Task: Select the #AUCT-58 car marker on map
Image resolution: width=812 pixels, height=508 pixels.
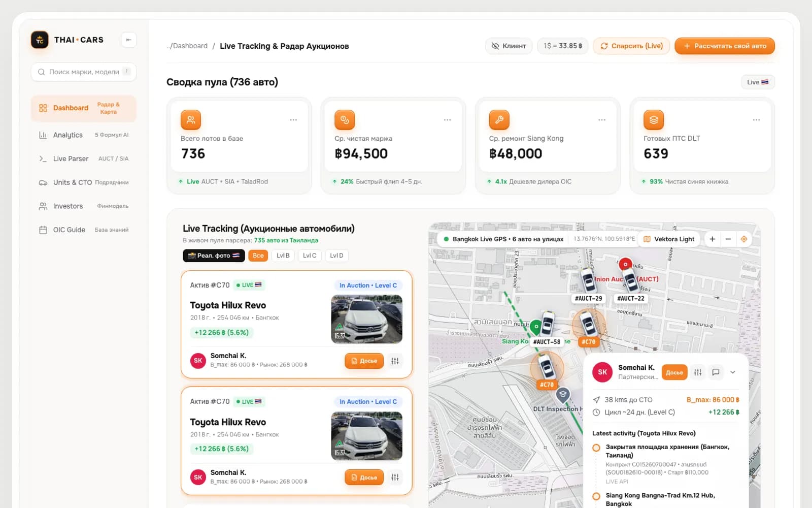Action: point(547,324)
